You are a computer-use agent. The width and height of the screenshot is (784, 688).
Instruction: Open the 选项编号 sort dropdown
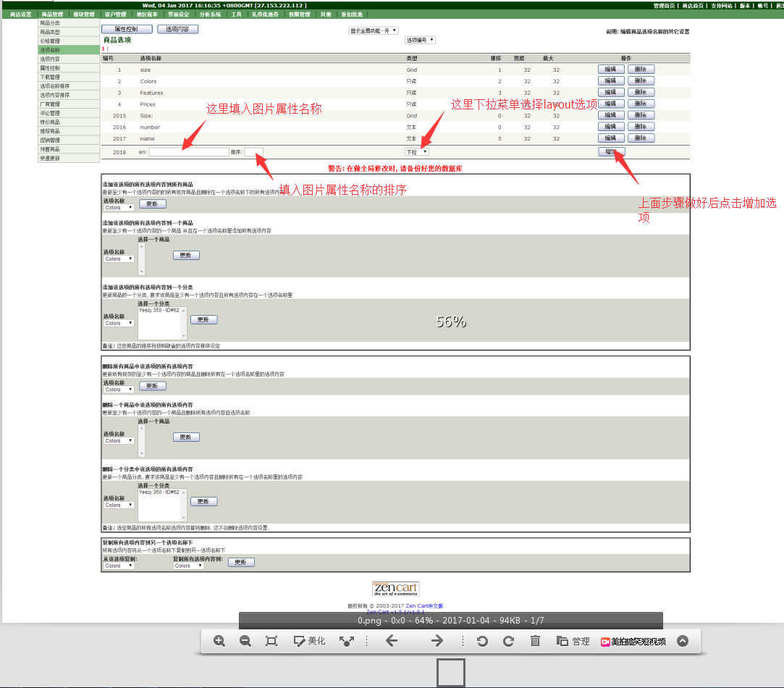tap(420, 41)
